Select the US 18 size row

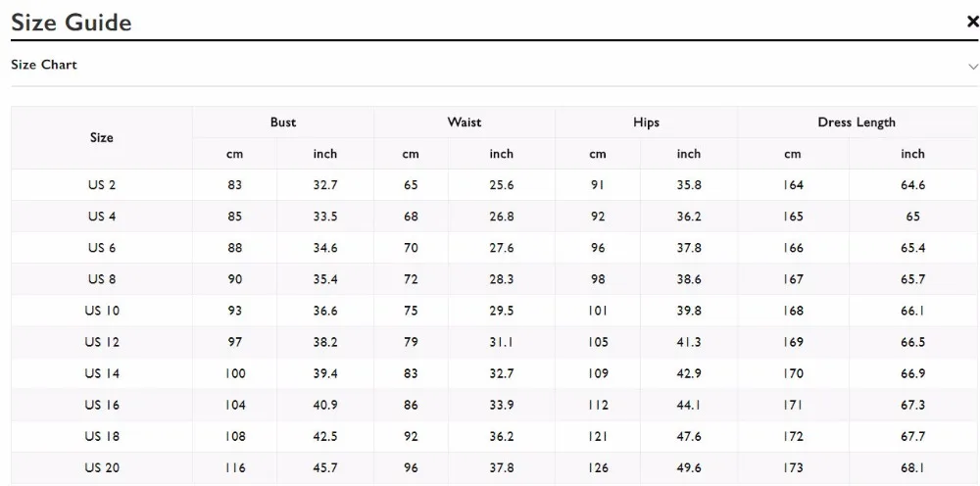coord(494,436)
